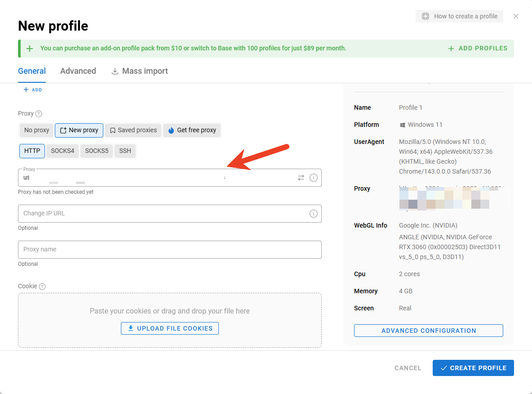Click help icon next to Cookie label
532x394 pixels.
point(42,287)
